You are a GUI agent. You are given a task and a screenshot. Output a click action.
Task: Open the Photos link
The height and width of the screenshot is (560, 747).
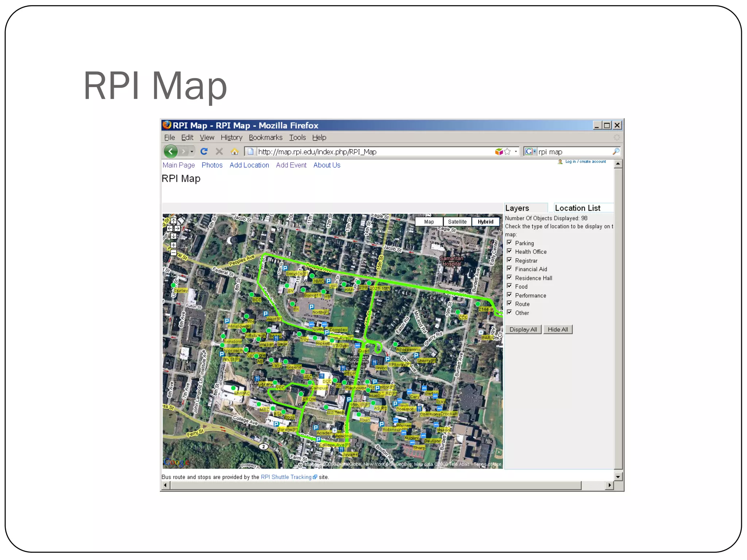212,165
